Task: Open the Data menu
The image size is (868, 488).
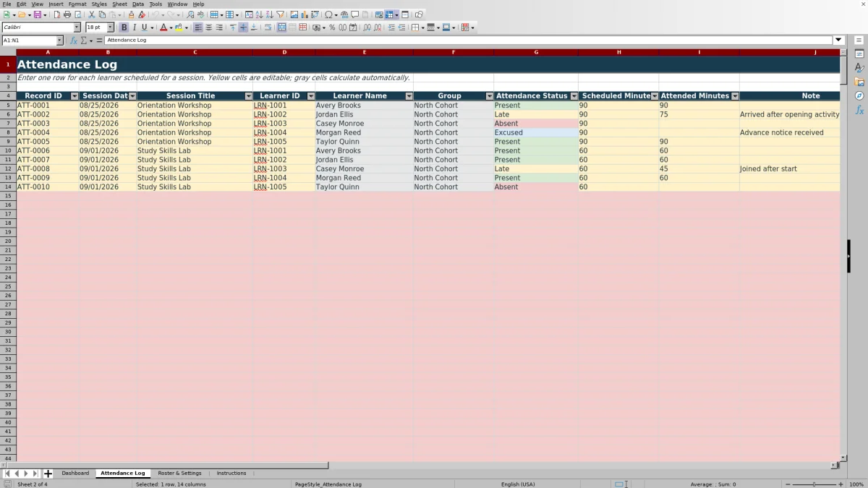Action: point(137,4)
